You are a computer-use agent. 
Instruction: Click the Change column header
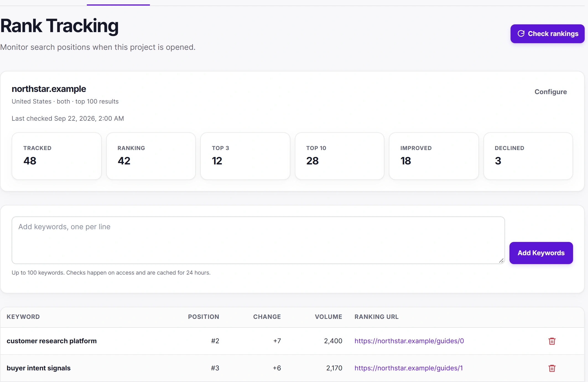[267, 317]
